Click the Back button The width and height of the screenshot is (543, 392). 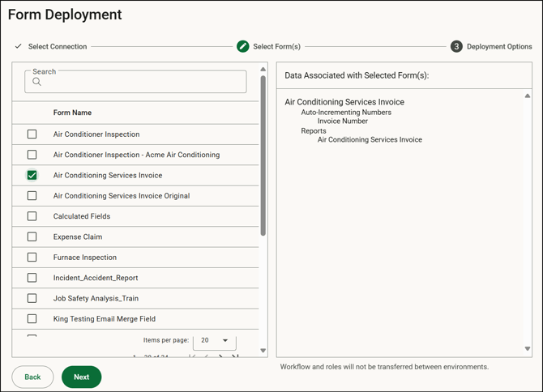(x=32, y=377)
